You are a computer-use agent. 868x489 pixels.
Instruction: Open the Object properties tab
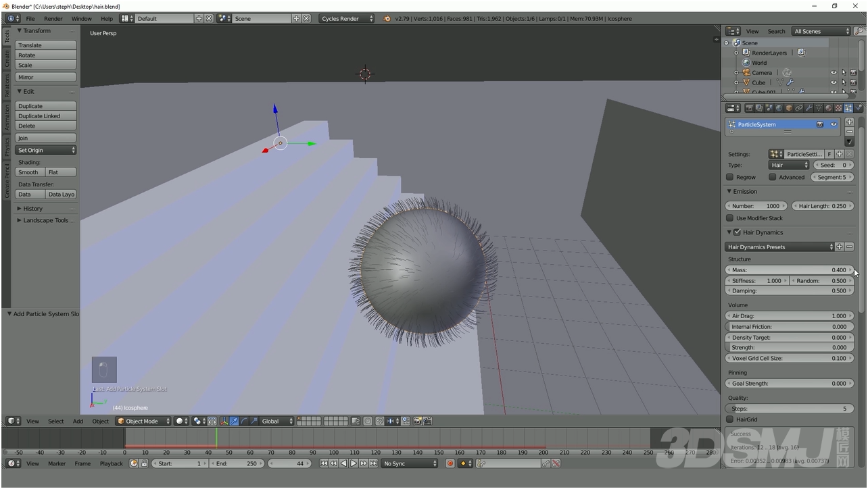coord(789,108)
